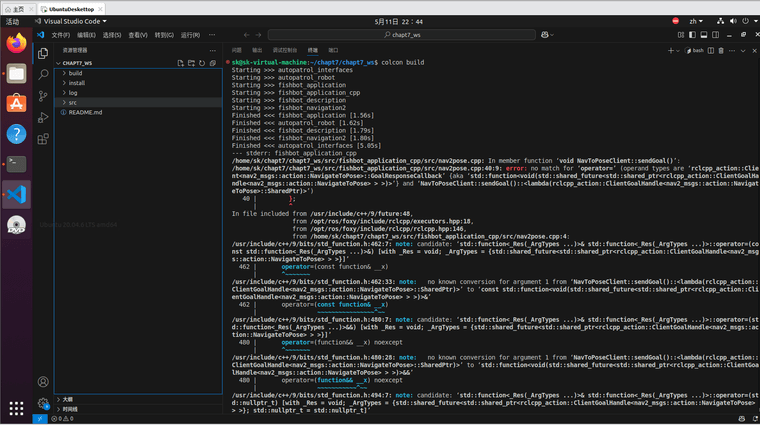
Task: Select the UbuntuDesketop VM tab
Action: click(71, 9)
